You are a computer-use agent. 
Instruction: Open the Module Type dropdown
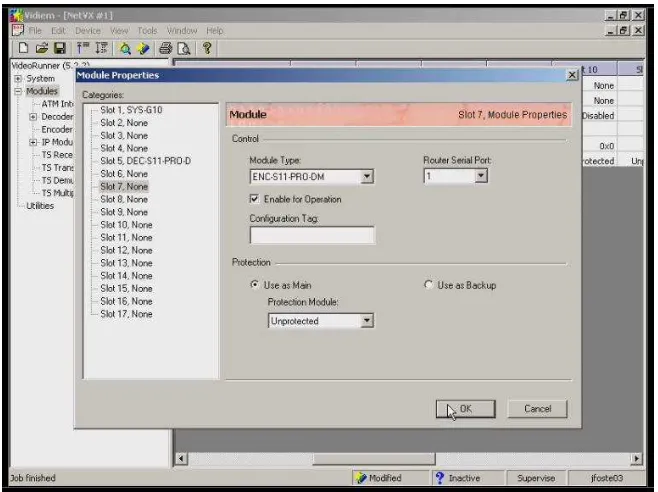(x=367, y=176)
